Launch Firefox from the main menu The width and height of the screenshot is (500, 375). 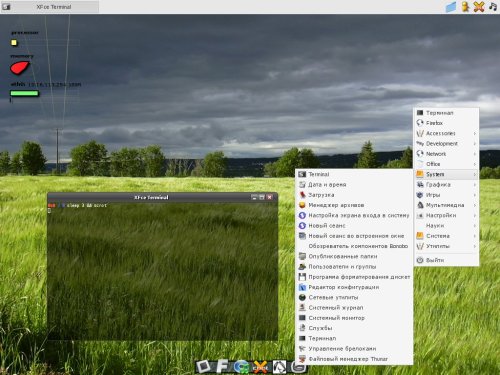click(x=446, y=123)
